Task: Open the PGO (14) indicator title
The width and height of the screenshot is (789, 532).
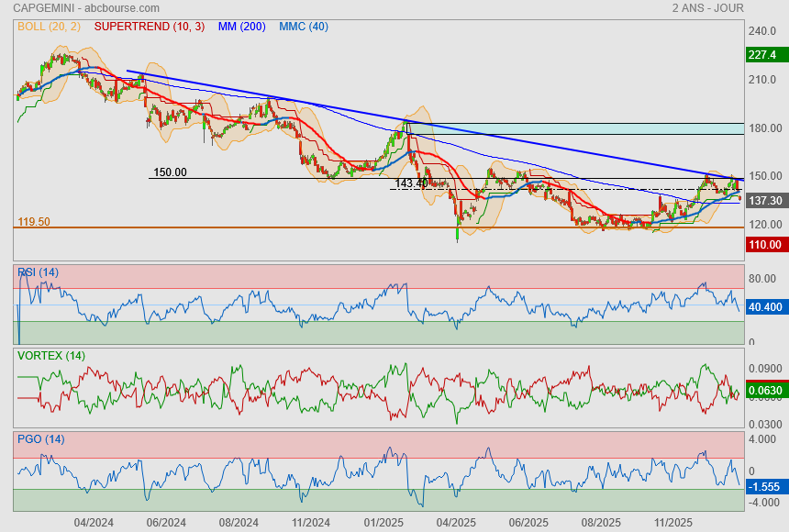Action: (40, 438)
